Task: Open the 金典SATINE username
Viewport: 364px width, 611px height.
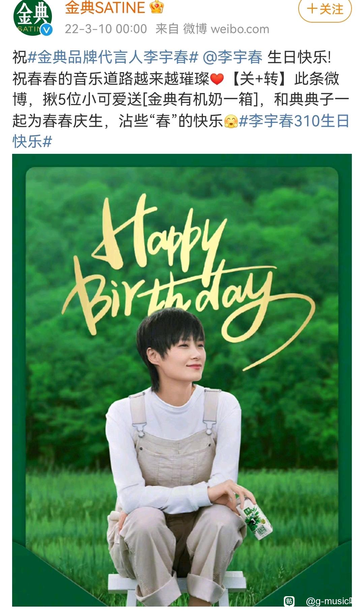Action: click(105, 7)
